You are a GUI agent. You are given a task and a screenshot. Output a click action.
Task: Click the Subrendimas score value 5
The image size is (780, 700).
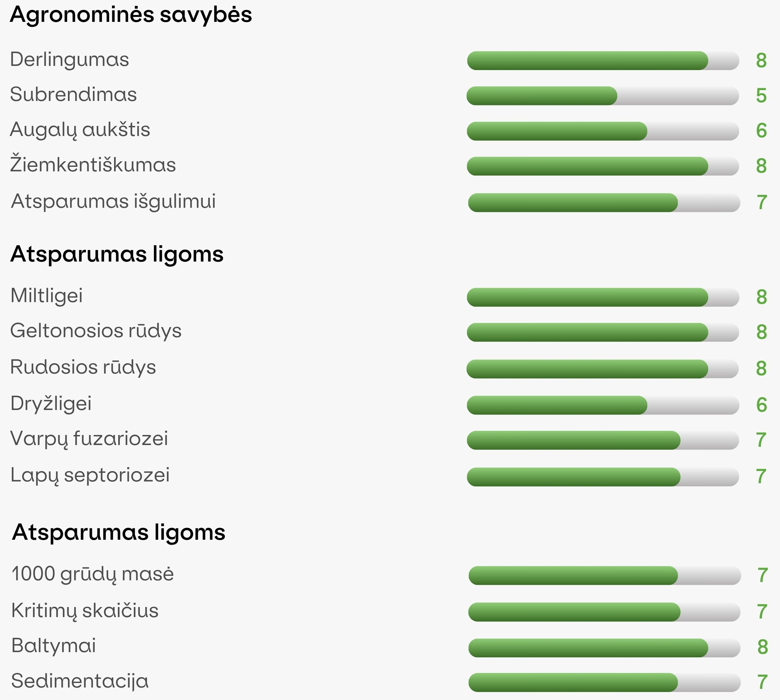click(x=761, y=96)
